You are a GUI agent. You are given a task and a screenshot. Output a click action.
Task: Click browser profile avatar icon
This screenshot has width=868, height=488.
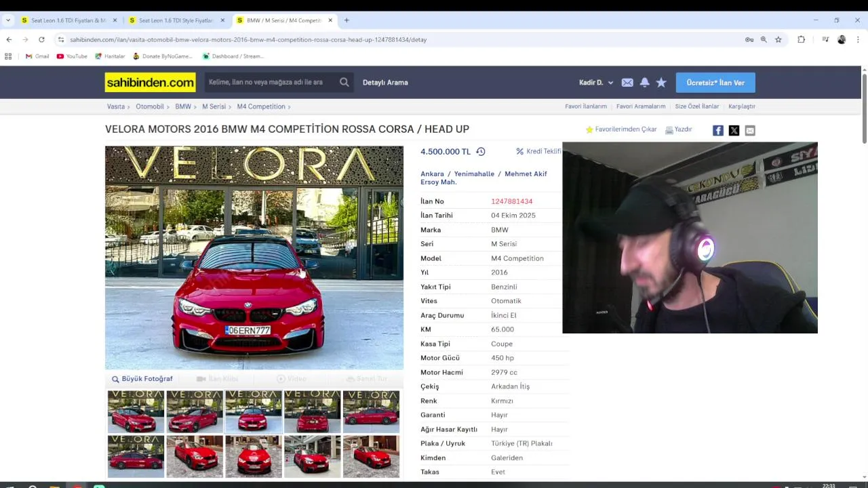(x=842, y=39)
